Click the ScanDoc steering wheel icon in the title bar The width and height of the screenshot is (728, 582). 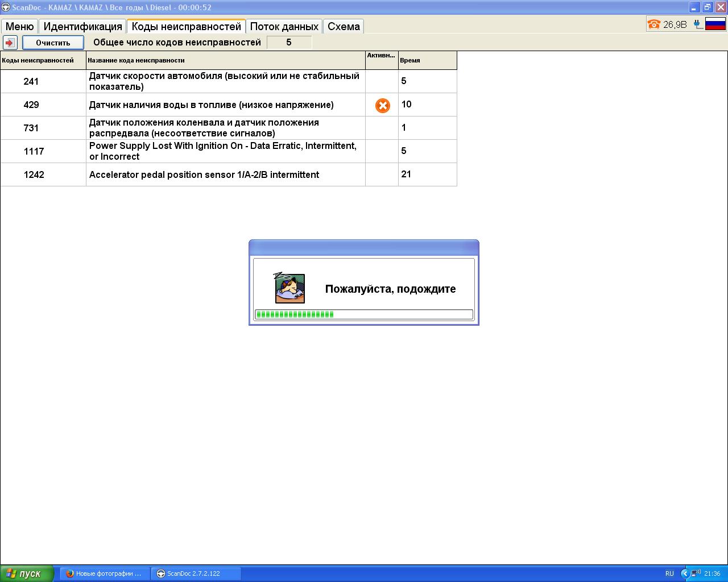tap(6, 7)
